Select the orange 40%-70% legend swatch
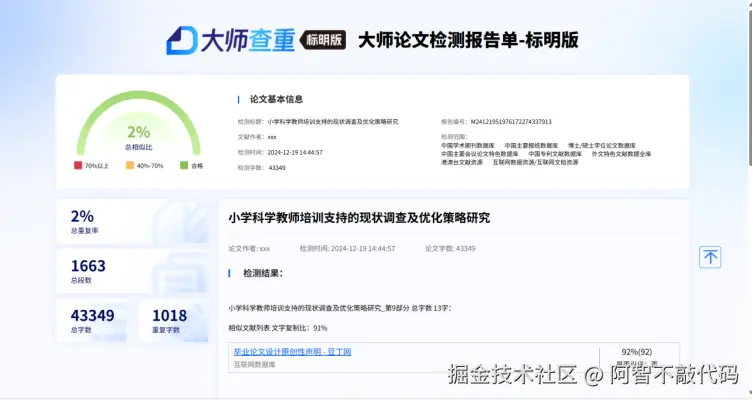The image size is (753, 400). 130,165
